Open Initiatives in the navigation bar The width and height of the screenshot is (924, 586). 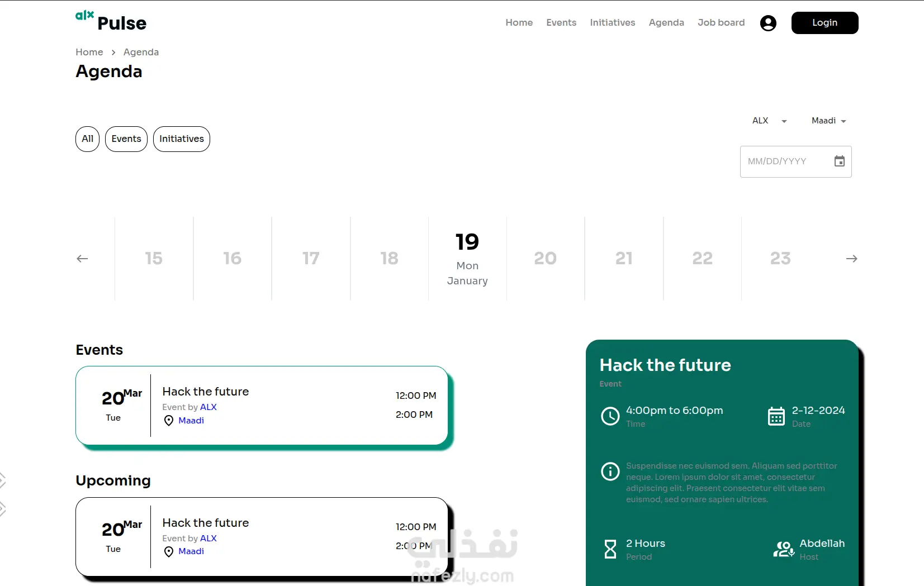click(x=613, y=23)
